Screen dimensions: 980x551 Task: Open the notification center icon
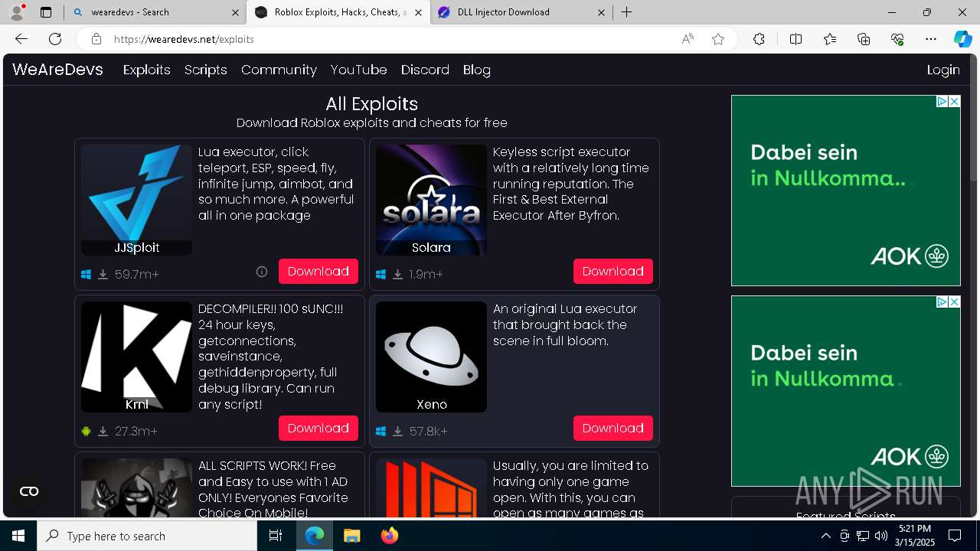click(955, 536)
